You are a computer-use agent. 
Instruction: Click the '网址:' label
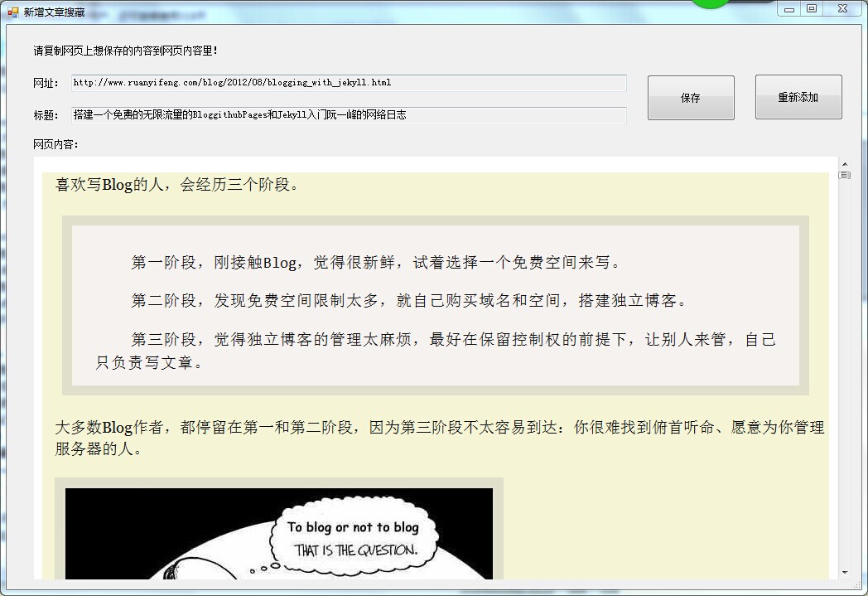tap(46, 83)
